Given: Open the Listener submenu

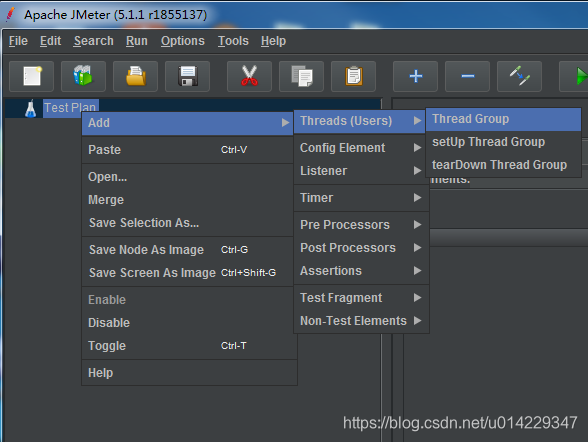Looking at the screenshot, I should [x=361, y=171].
